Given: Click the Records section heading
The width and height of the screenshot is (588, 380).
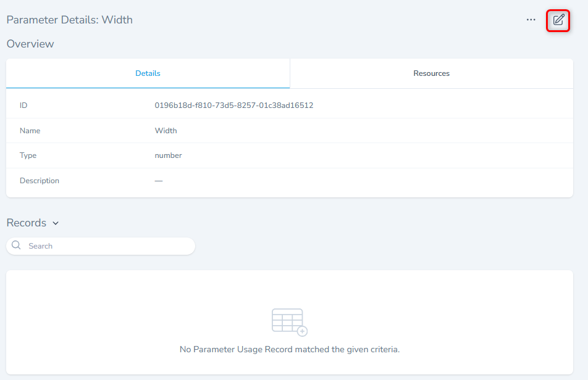Looking at the screenshot, I should [27, 223].
